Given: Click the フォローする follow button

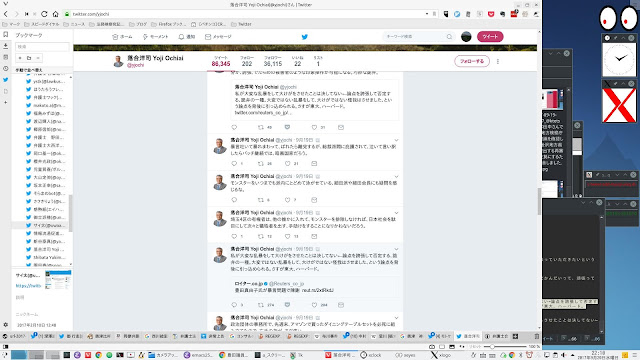Looking at the screenshot, I should pos(472,61).
